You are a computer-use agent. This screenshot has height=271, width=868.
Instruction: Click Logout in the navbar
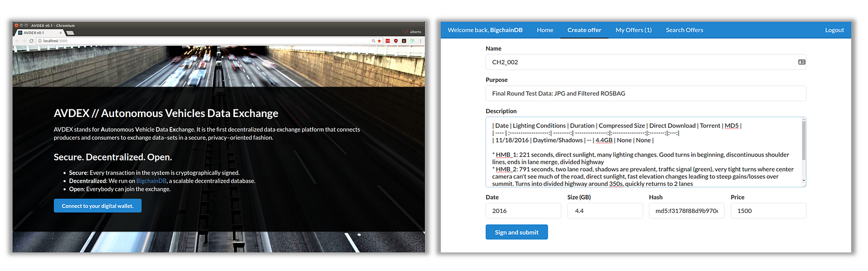(834, 30)
